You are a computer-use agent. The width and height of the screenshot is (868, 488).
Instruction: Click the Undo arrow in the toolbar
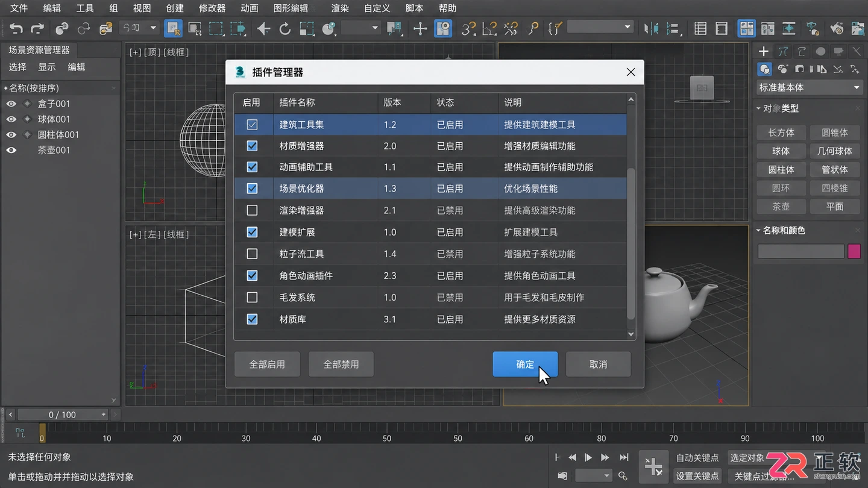click(16, 28)
